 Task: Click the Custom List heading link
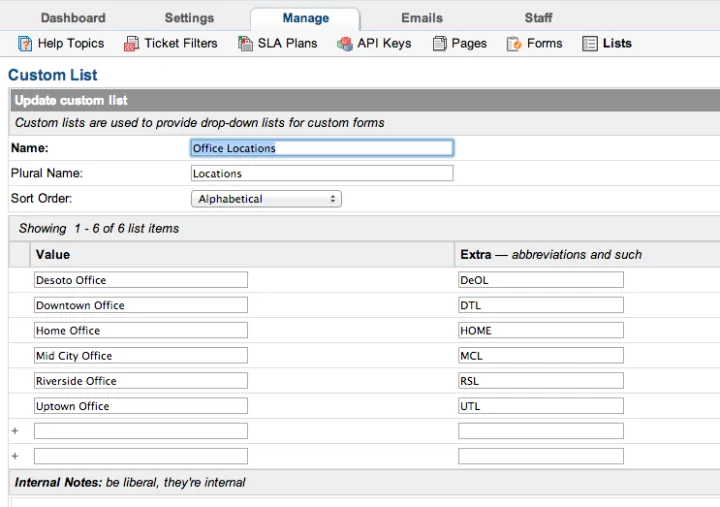53,75
